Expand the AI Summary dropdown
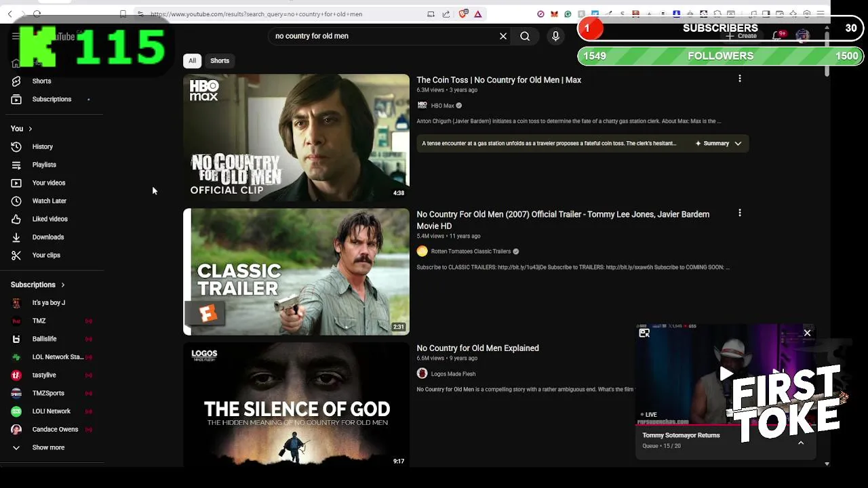The height and width of the screenshot is (488, 868). coord(738,143)
